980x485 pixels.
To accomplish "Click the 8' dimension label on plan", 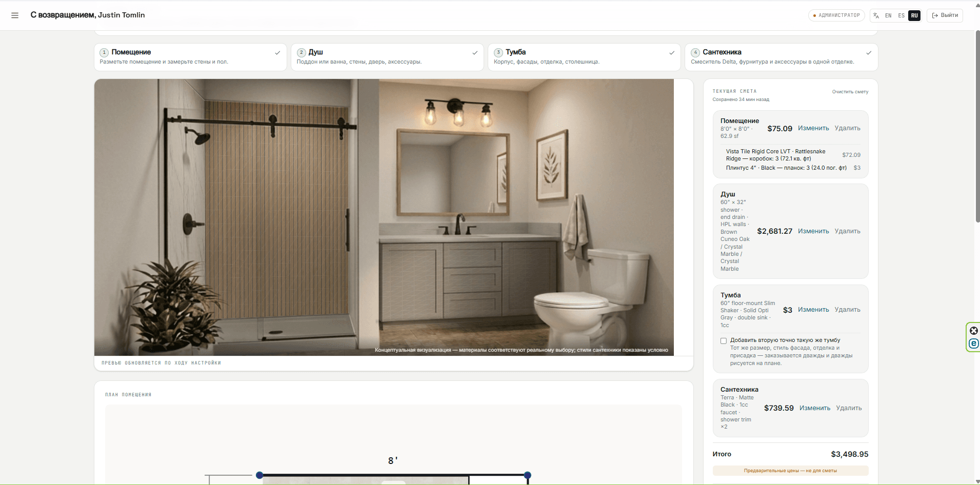I will (393, 461).
